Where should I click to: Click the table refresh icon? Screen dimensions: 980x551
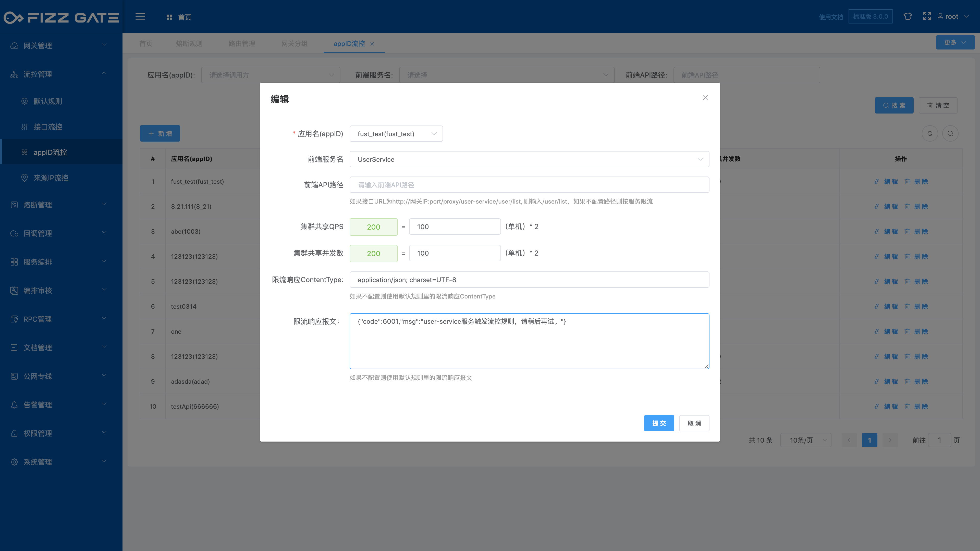pyautogui.click(x=930, y=133)
